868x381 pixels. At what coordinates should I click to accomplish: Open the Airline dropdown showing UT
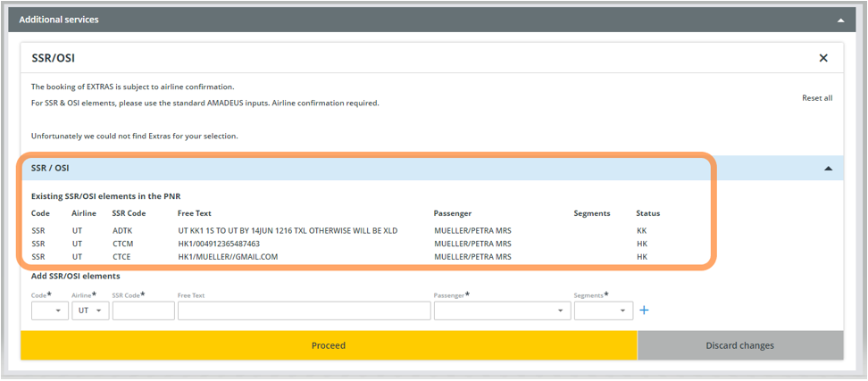click(90, 311)
